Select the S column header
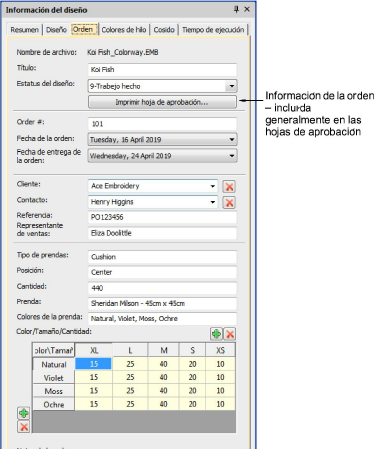381x449 pixels. [192, 350]
